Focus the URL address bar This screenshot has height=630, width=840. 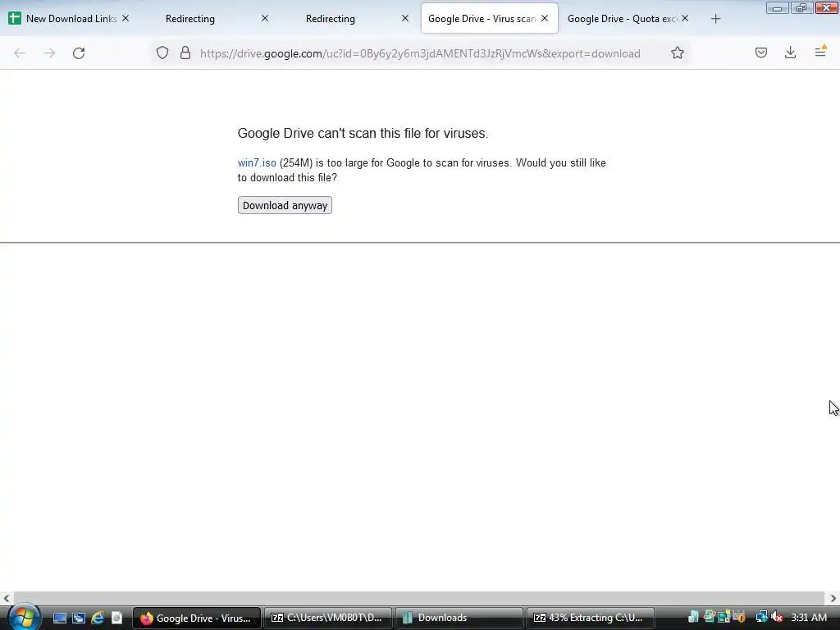(x=420, y=53)
